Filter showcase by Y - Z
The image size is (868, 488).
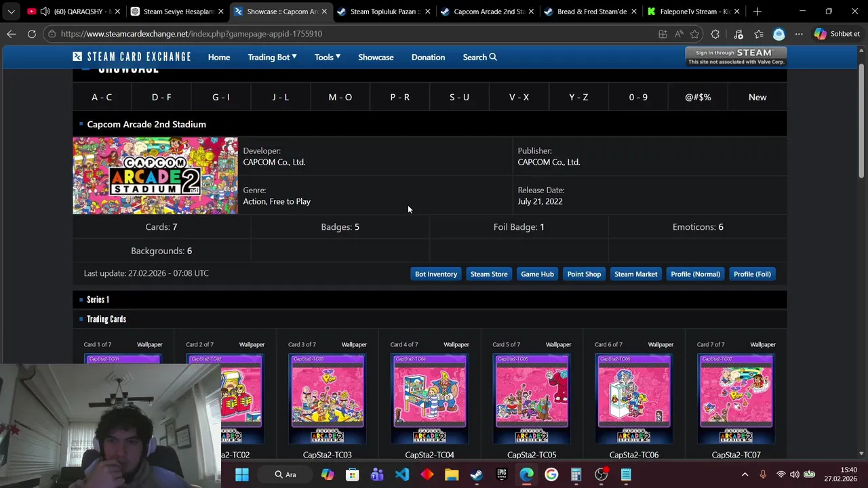coord(578,97)
